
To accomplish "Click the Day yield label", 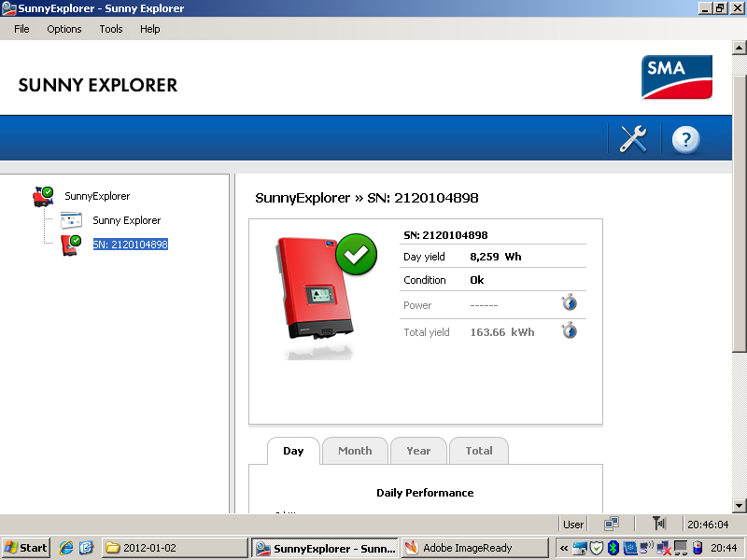I will pos(424,257).
